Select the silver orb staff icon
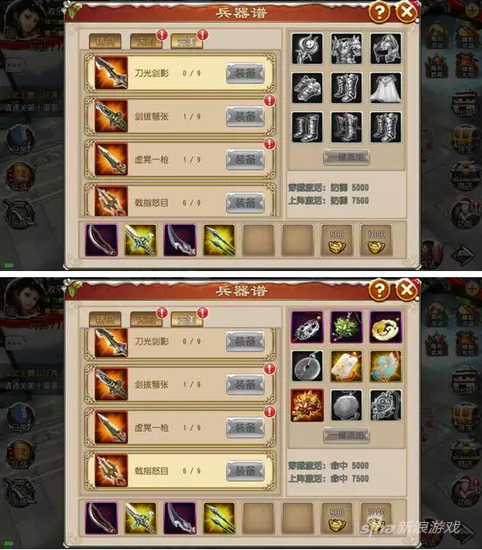482x550 pixels. pos(307,49)
